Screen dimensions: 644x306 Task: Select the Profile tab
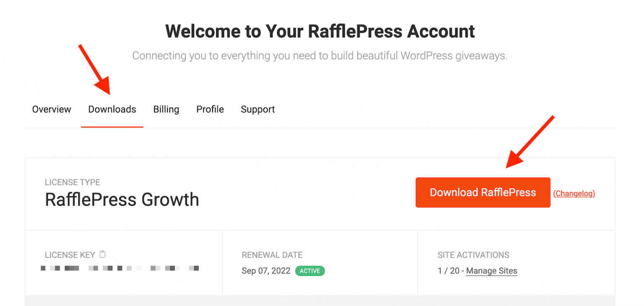point(210,109)
